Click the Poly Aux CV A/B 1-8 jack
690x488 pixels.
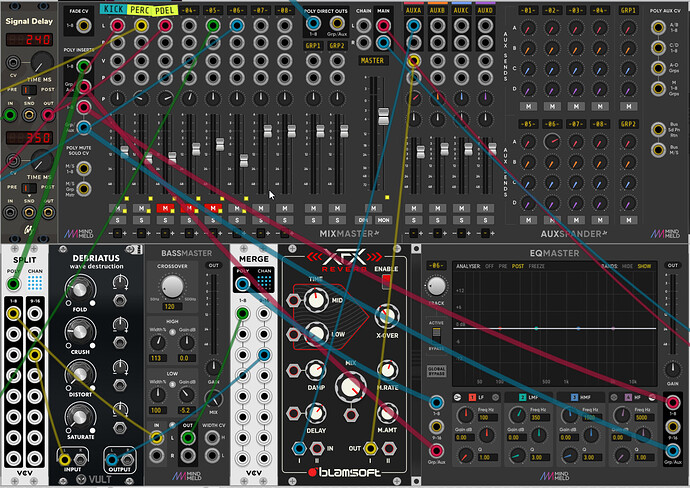[x=658, y=27]
